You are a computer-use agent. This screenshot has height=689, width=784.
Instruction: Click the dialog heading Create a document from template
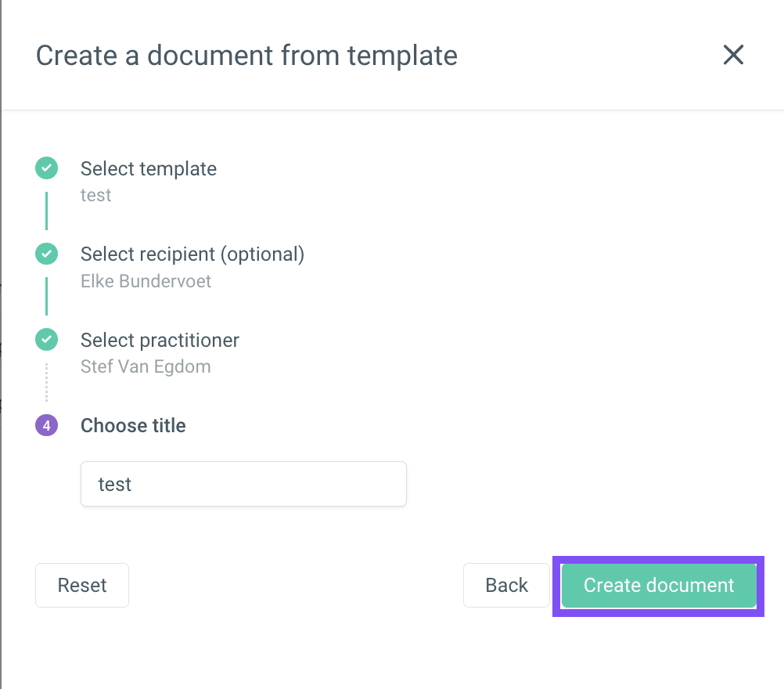(x=246, y=55)
